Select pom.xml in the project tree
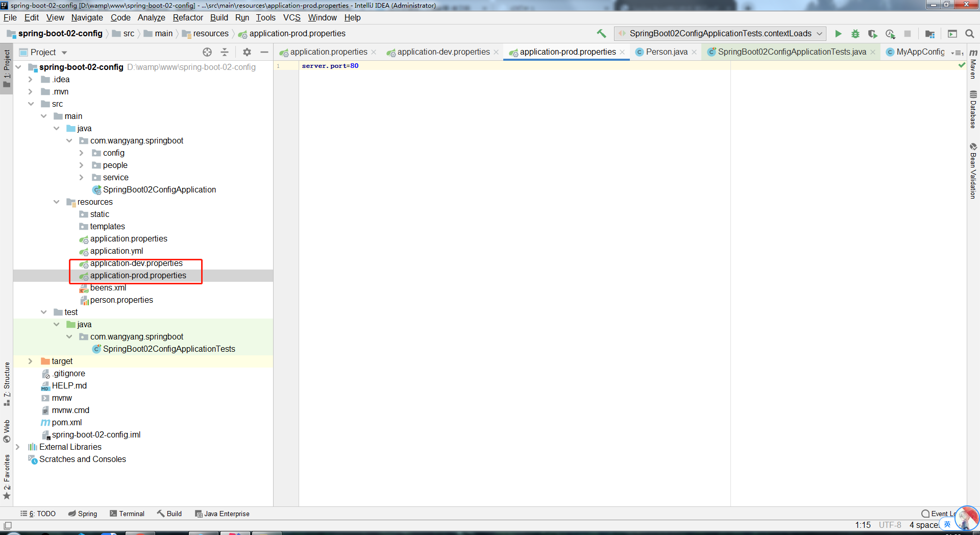Screen dimensions: 980x535 tap(66, 423)
